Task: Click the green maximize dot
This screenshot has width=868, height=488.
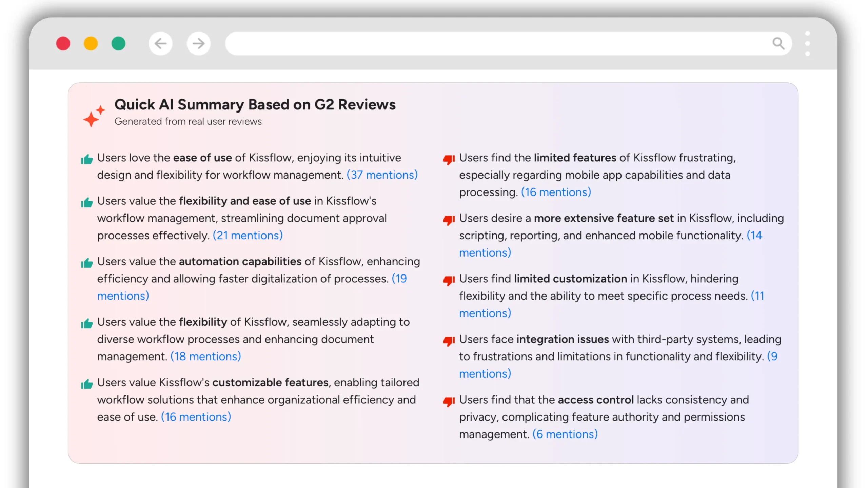Action: [x=118, y=43]
